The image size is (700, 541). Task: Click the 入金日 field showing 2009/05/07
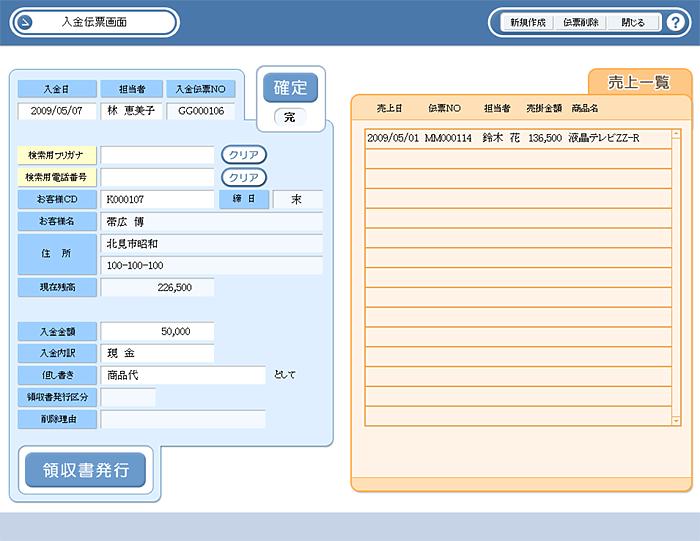pos(57,111)
